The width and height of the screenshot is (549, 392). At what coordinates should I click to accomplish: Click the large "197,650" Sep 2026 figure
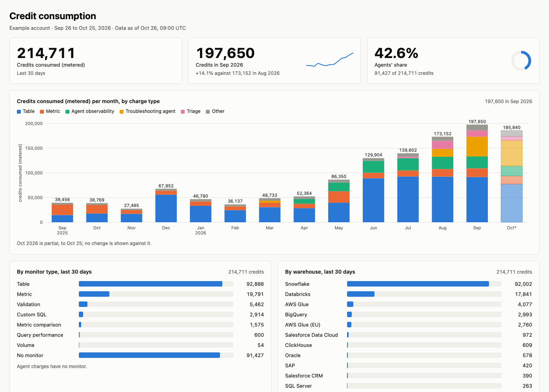[x=225, y=53]
